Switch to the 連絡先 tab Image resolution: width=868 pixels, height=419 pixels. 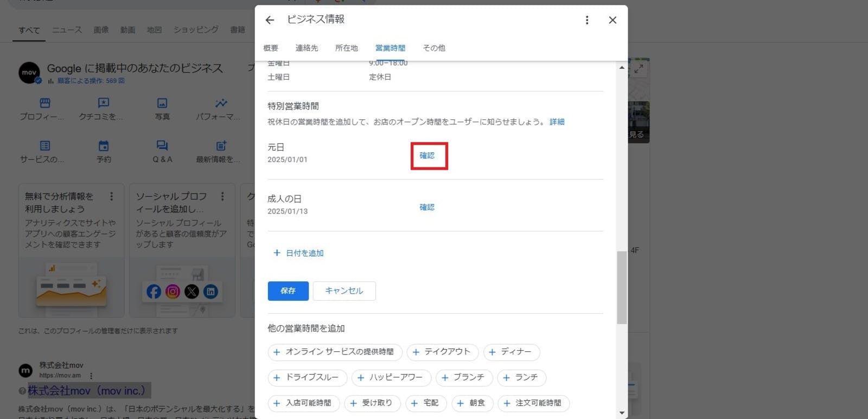pyautogui.click(x=307, y=48)
